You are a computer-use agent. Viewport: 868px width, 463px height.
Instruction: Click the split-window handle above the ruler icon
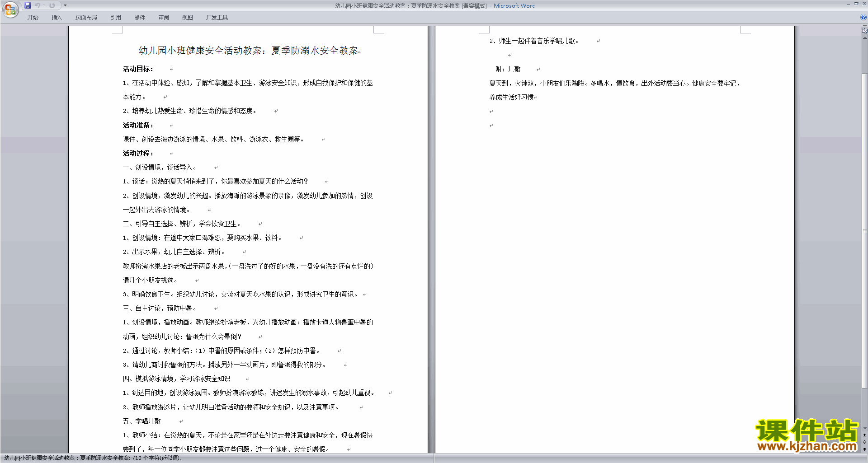click(x=864, y=26)
